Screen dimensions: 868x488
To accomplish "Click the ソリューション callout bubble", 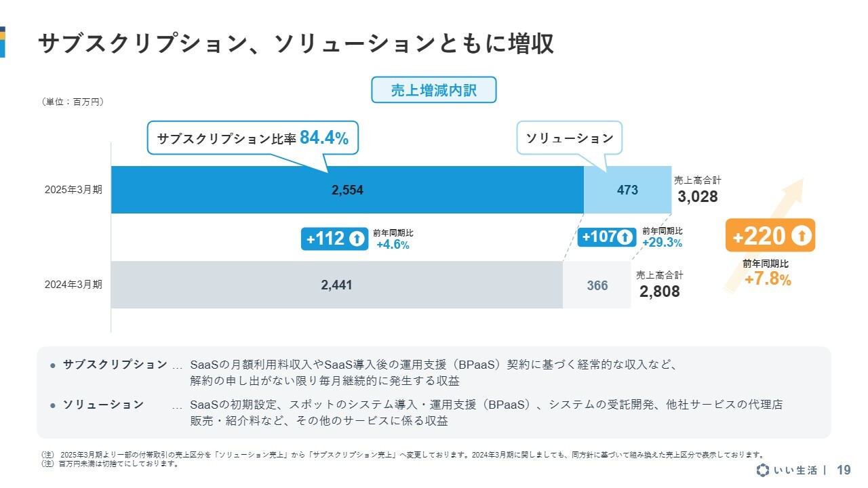I will click(x=570, y=138).
